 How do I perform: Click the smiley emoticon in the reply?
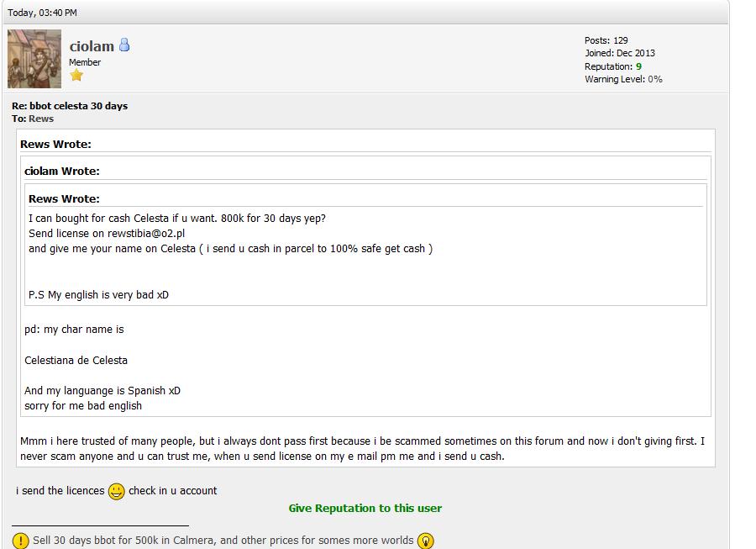coord(117,491)
